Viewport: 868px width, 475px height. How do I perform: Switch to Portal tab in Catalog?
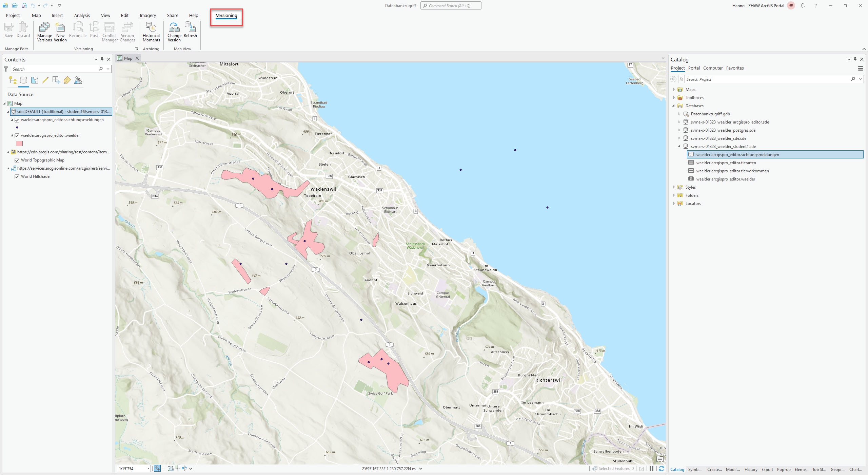pyautogui.click(x=694, y=68)
